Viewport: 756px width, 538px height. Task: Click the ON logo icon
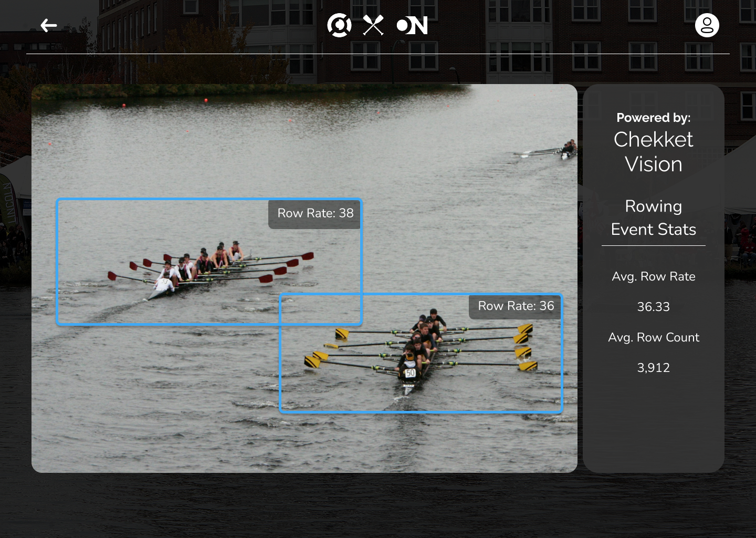412,25
